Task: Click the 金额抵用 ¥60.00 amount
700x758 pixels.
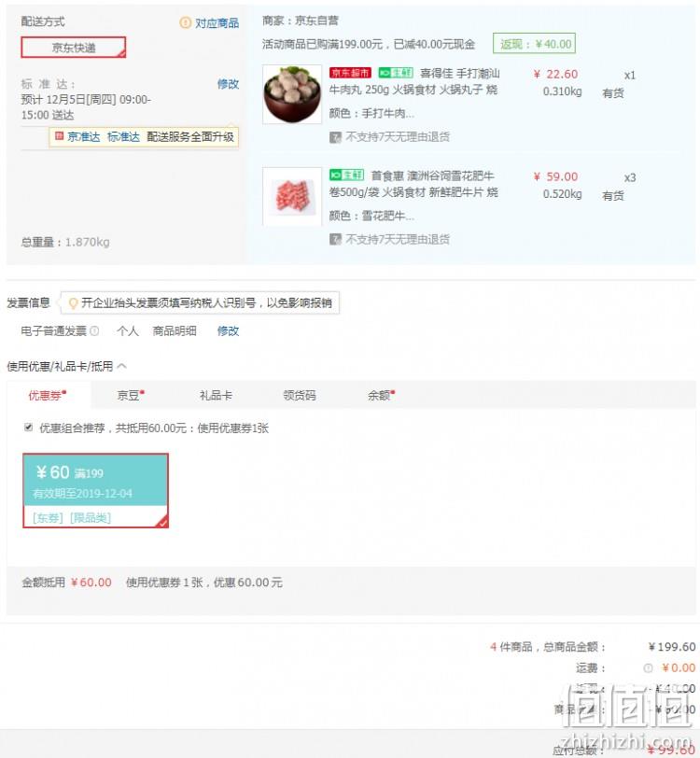Action: [x=91, y=583]
